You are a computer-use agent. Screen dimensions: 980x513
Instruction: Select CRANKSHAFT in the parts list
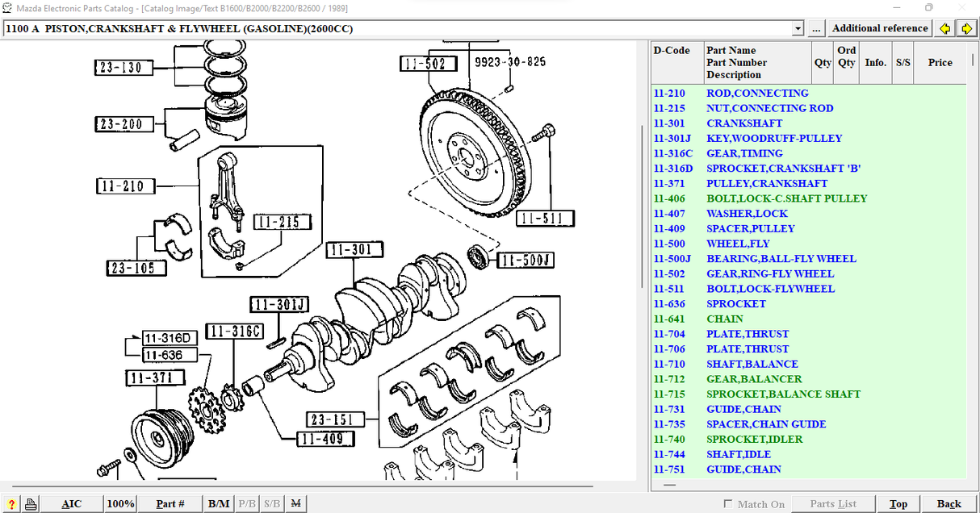point(744,123)
